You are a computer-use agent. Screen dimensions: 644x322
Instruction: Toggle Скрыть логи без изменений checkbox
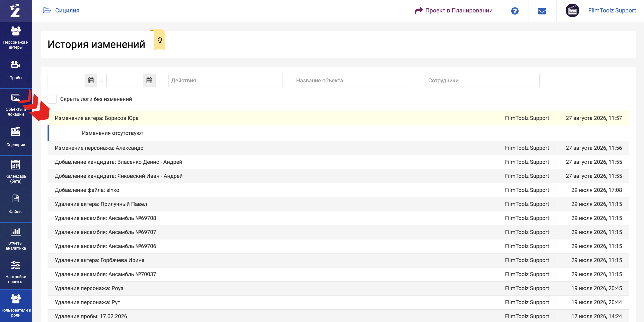coord(52,99)
